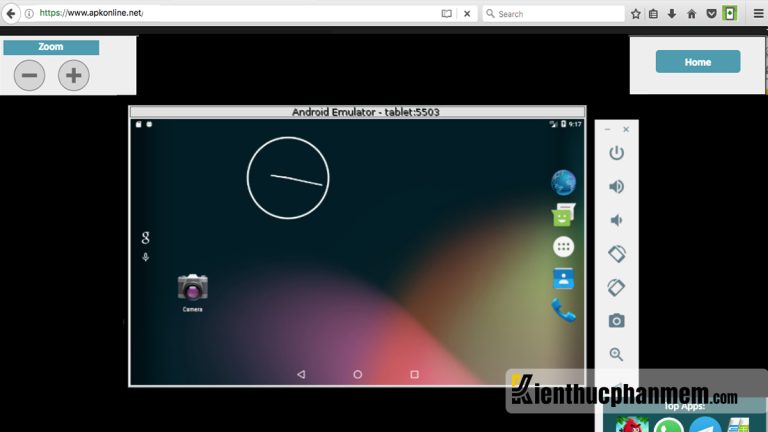Click the Google search g icon

click(145, 238)
